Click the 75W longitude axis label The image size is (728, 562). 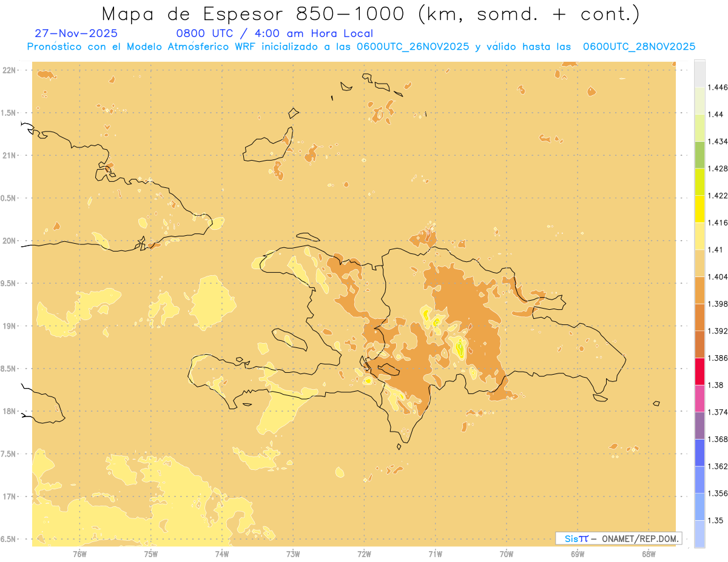tap(151, 554)
